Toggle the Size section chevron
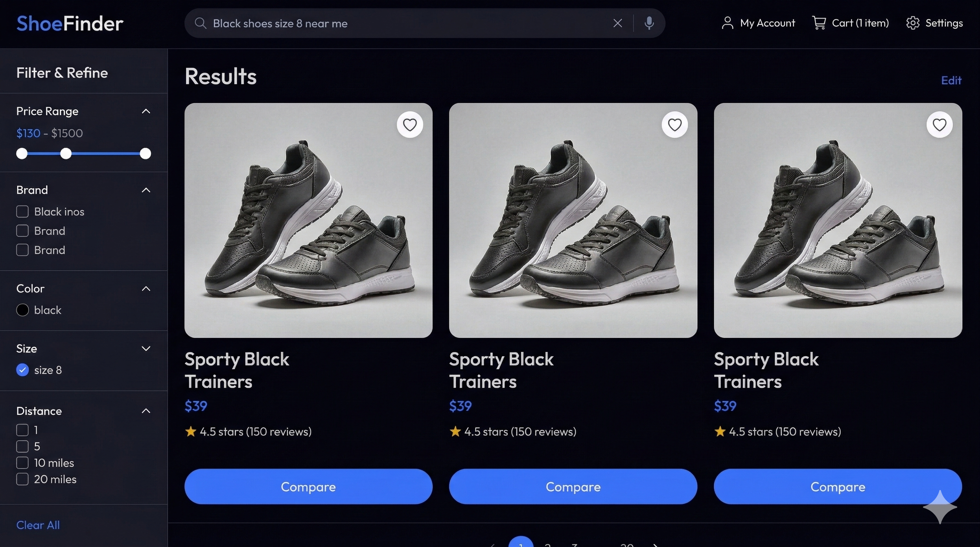The width and height of the screenshot is (980, 547). 146,348
